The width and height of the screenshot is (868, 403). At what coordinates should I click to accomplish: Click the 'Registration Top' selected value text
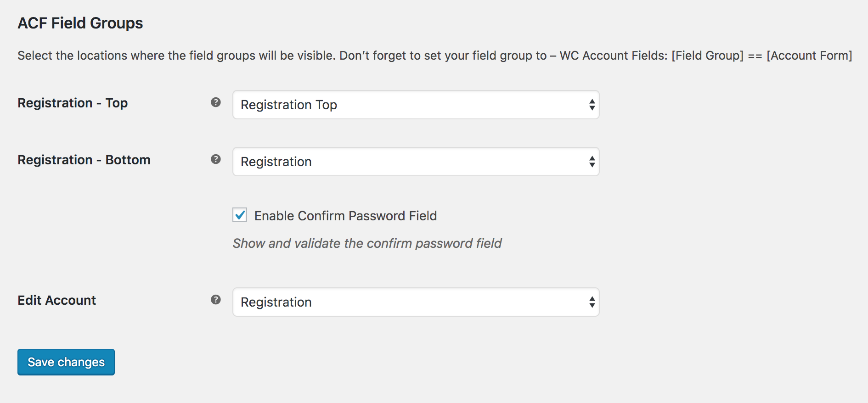289,105
